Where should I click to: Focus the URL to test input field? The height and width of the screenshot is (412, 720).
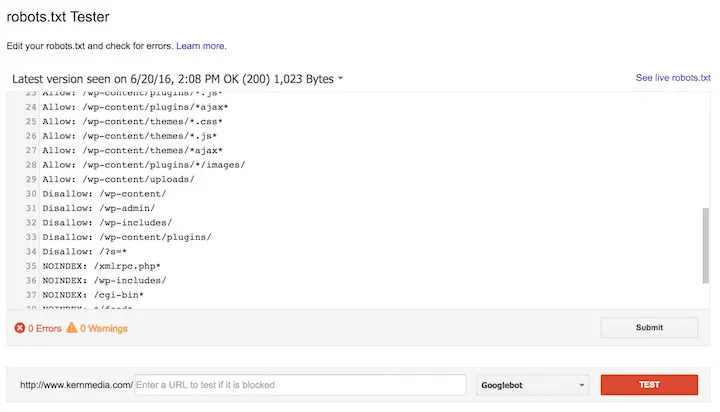[x=299, y=385]
